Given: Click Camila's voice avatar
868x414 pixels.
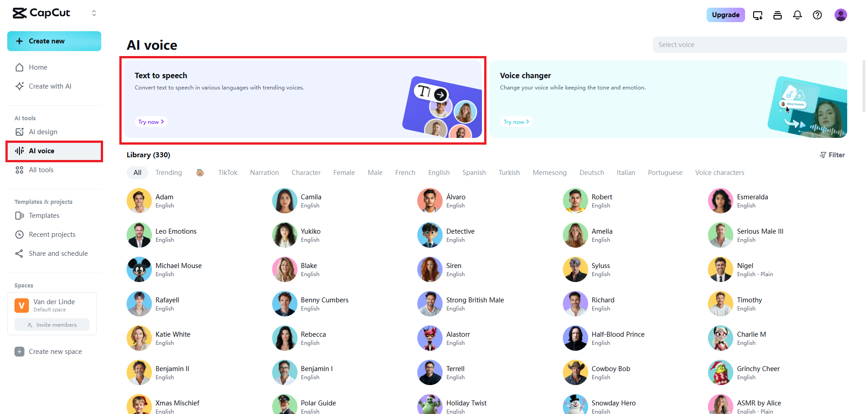Looking at the screenshot, I should coord(285,201).
